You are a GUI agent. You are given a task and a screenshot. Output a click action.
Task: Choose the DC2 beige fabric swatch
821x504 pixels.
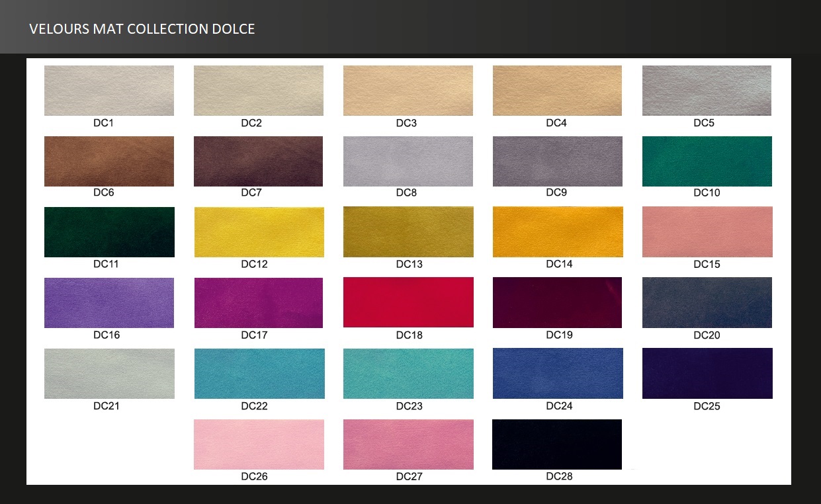pos(259,91)
